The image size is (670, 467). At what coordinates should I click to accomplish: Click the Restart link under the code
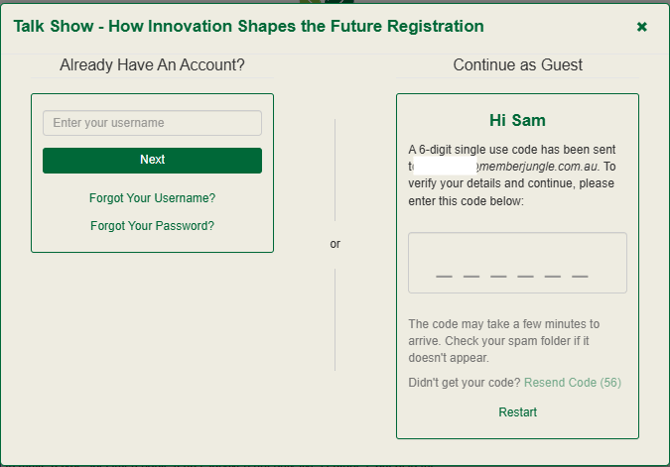pyautogui.click(x=517, y=412)
